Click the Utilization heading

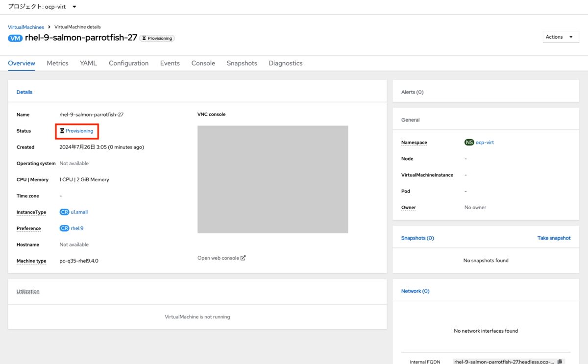28,291
